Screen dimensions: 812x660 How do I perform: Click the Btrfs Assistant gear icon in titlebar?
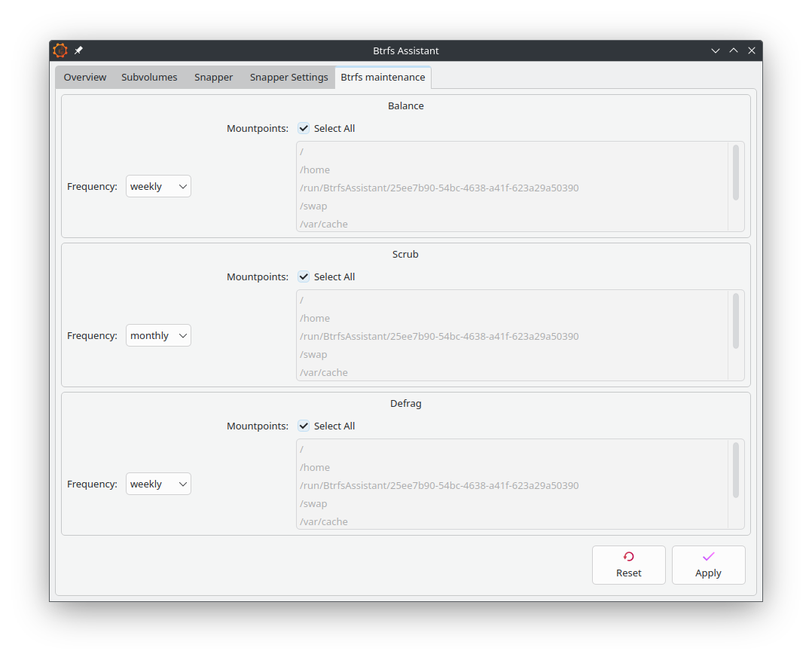tap(60, 50)
